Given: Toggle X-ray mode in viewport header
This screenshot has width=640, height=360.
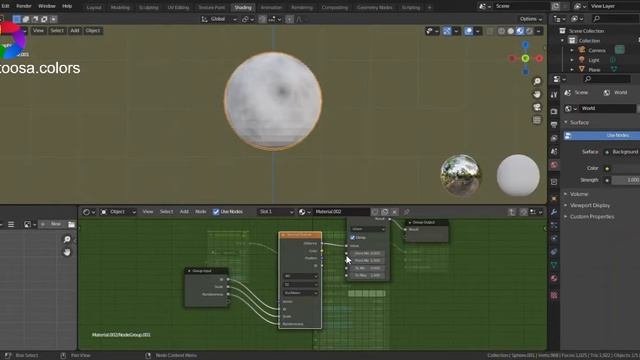Looking at the screenshot, I should [490, 31].
